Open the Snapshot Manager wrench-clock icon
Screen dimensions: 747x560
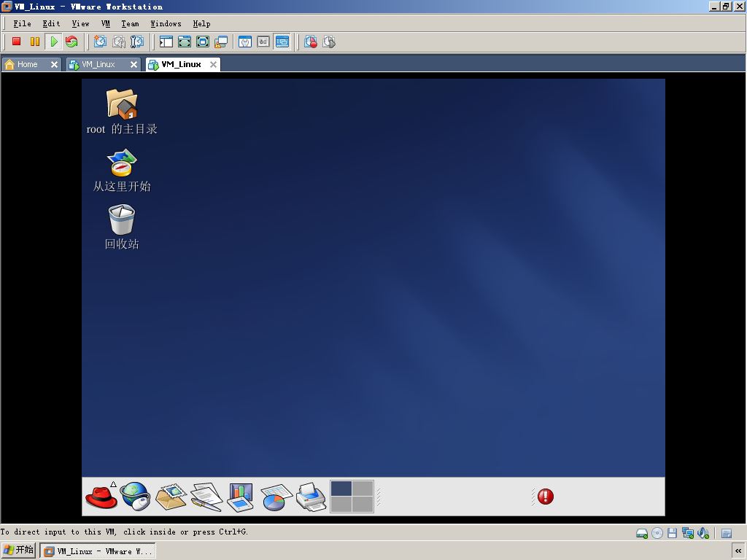click(136, 42)
